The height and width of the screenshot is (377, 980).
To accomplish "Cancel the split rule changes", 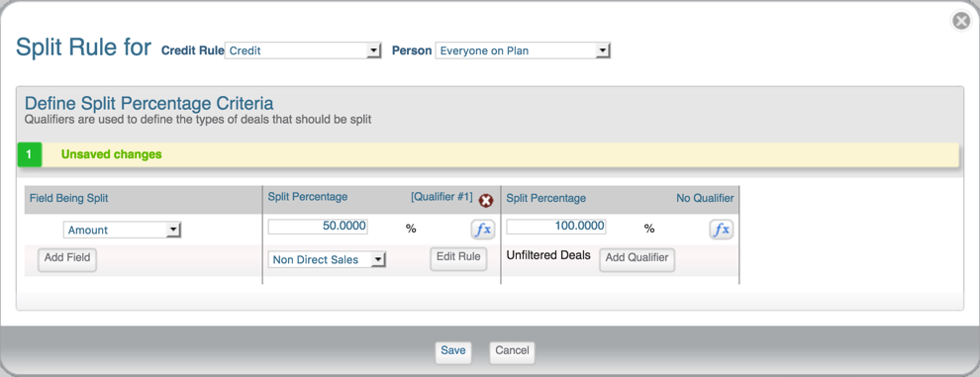I will [x=513, y=352].
